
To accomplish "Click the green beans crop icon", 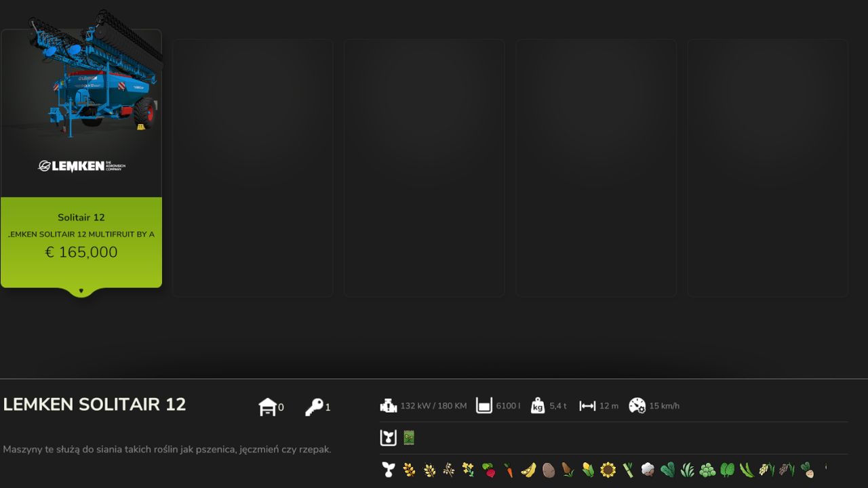I will click(747, 469).
